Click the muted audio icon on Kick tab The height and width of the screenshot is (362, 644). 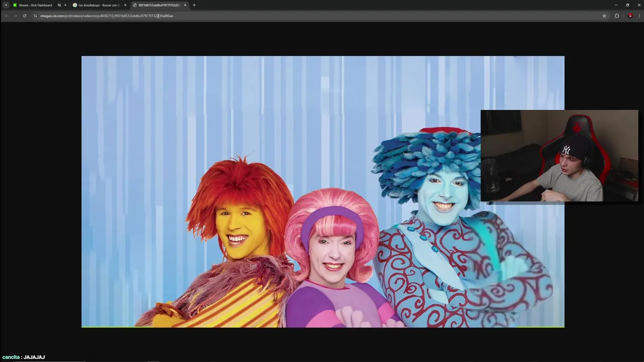tap(59, 5)
